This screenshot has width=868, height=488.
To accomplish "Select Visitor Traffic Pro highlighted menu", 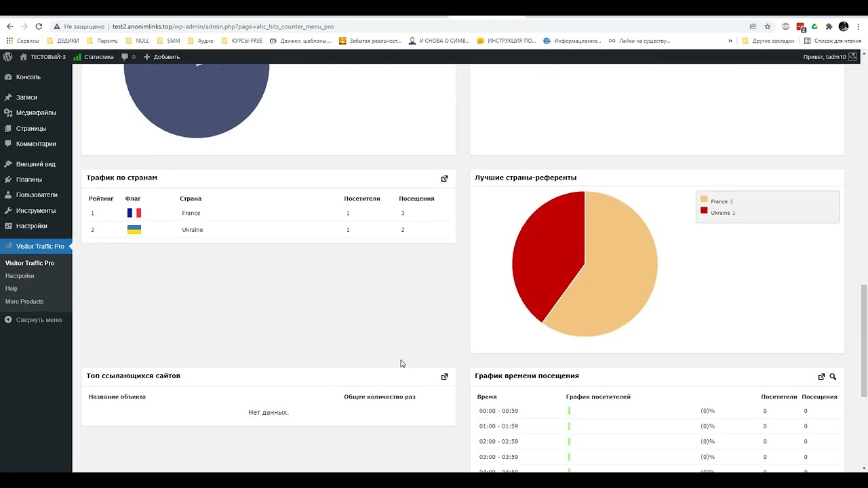I will 36,247.
